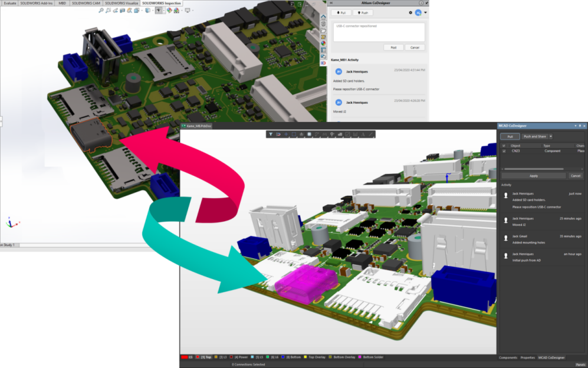Expand the View Settings dropdown arrow in SOLIDWORKS
This screenshot has height=368, width=588.
coord(193,11)
